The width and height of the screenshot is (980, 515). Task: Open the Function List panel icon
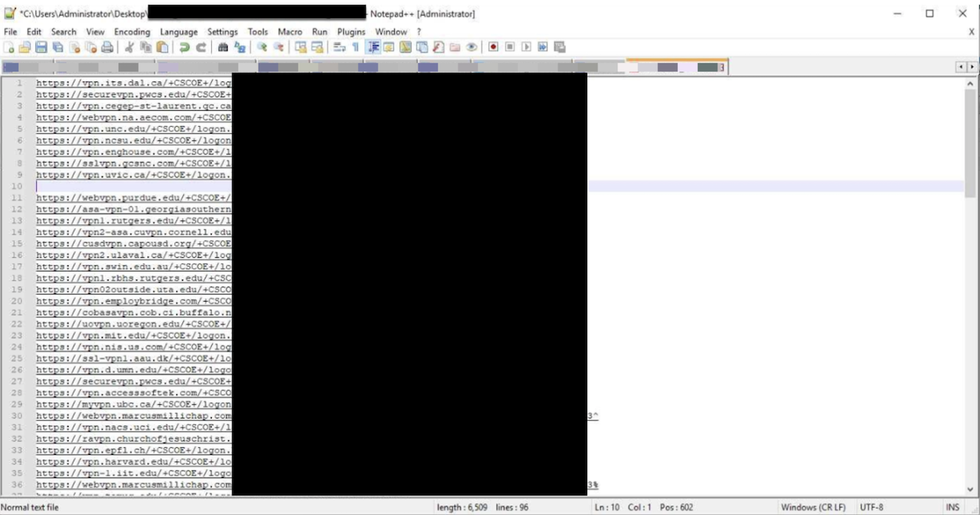439,47
